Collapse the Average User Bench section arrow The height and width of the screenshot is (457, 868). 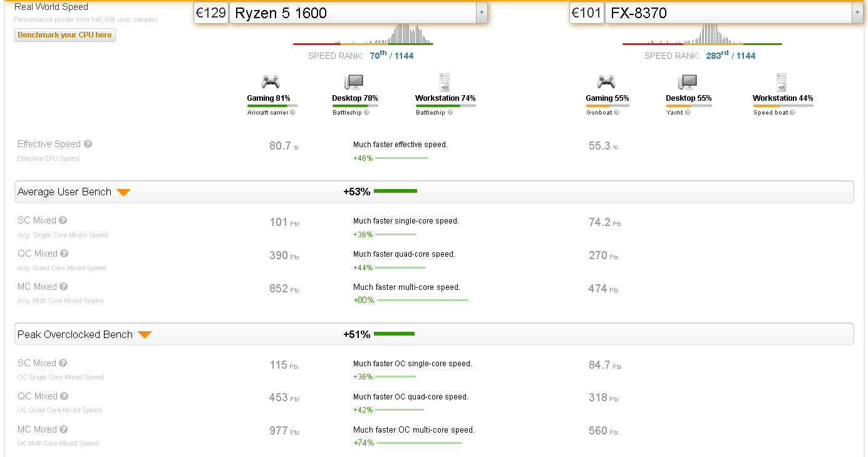pyautogui.click(x=123, y=192)
